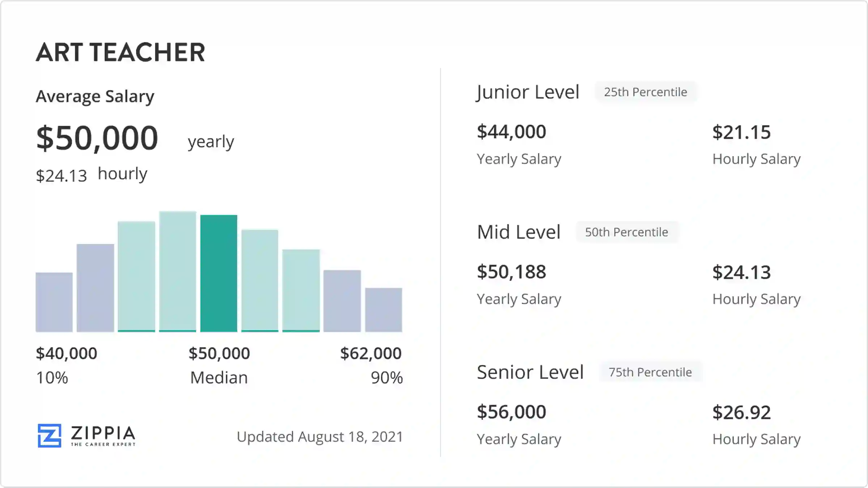Screen dimensions: 868x488
Task: Click the $44,000 junior yearly salary
Action: click(511, 132)
